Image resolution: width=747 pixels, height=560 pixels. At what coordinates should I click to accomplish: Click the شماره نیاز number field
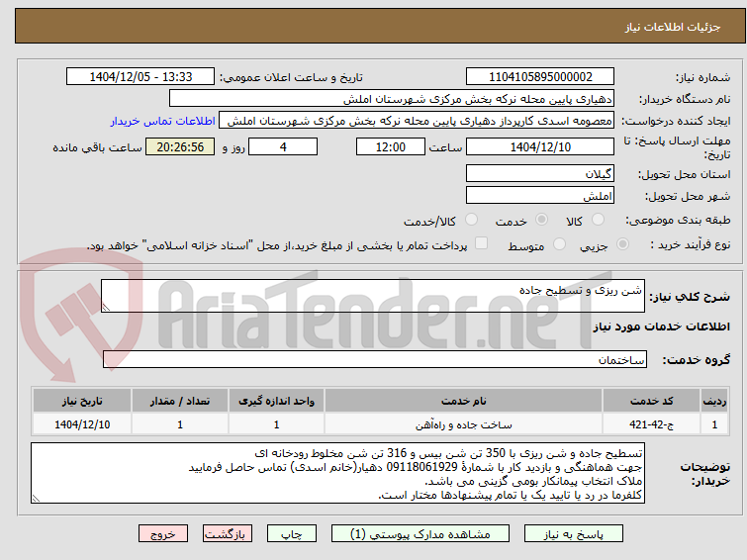pyautogui.click(x=540, y=77)
